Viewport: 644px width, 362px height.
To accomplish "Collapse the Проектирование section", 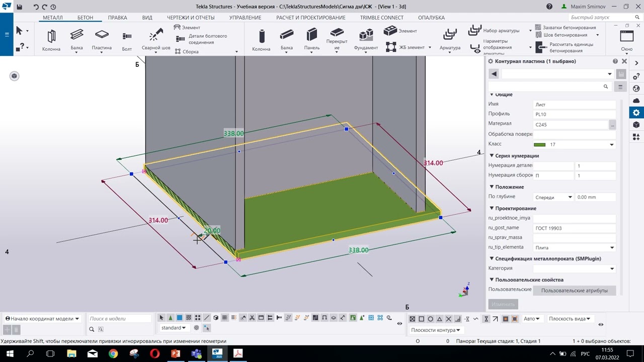I will [492, 208].
